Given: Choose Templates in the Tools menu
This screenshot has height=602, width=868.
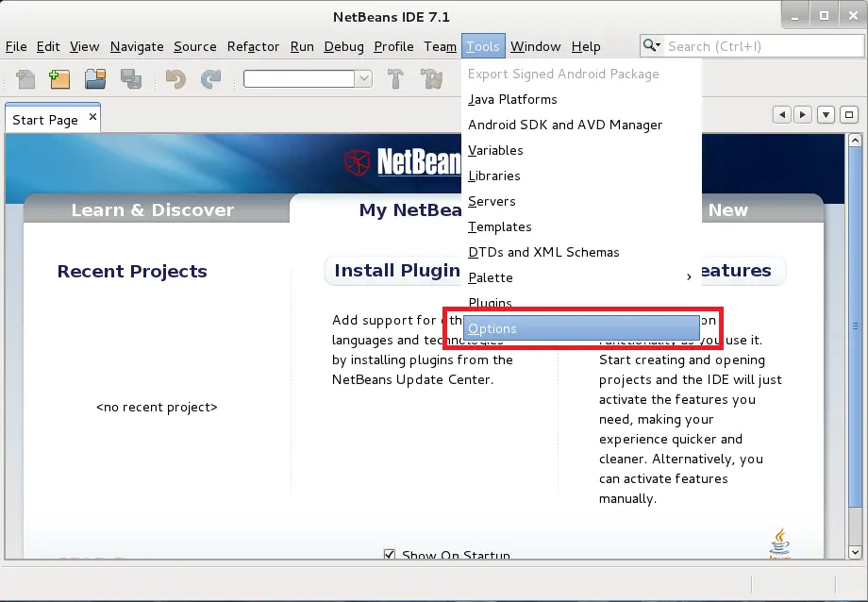Looking at the screenshot, I should coord(581,227).
